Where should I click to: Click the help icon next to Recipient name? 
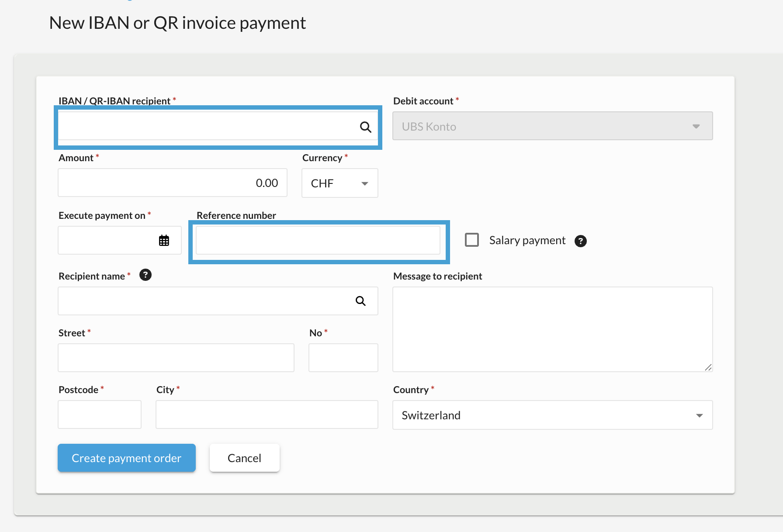tap(145, 275)
